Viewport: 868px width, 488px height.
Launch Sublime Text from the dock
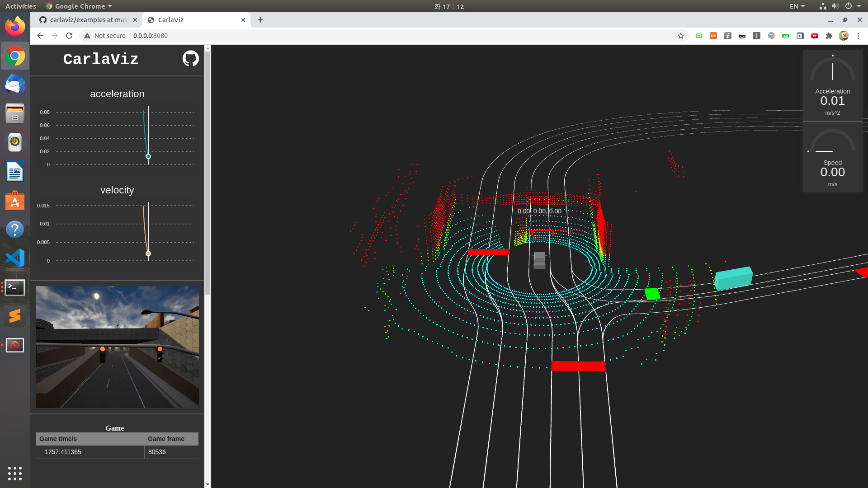pyautogui.click(x=15, y=316)
